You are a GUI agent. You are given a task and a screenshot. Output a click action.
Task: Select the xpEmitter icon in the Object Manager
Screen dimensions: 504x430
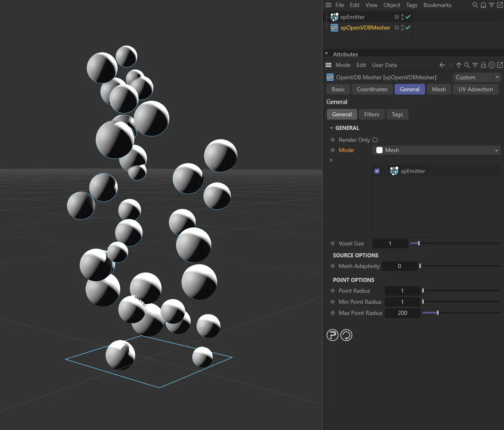pyautogui.click(x=334, y=17)
